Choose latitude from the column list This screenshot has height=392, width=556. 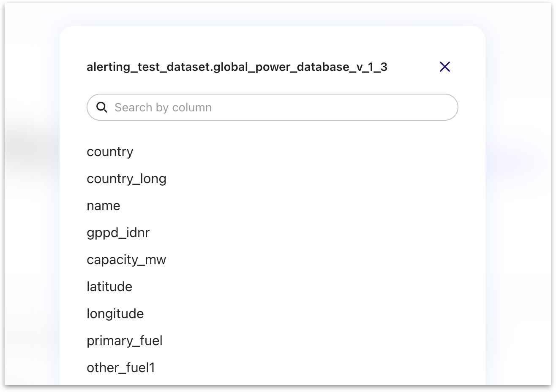(109, 287)
